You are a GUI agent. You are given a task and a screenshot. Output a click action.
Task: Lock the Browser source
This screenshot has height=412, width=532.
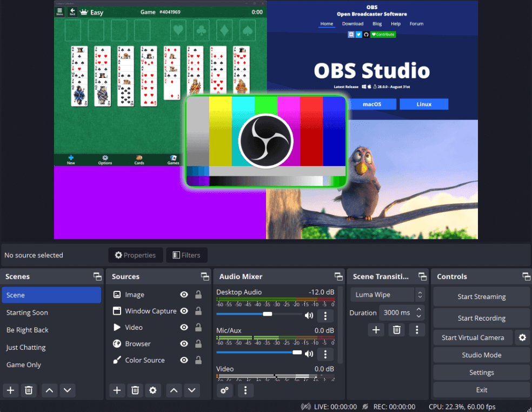(x=198, y=344)
